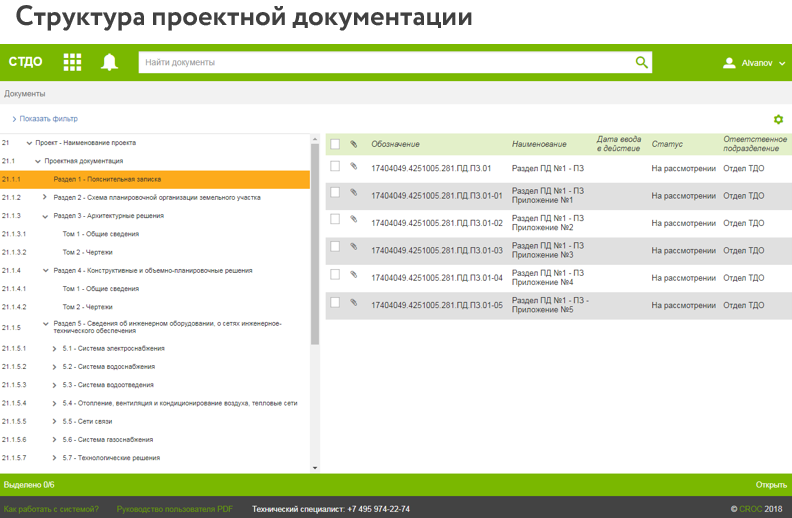
Task: Select Том 2 - Чертежи row 21.1.4.2
Action: 87,307
